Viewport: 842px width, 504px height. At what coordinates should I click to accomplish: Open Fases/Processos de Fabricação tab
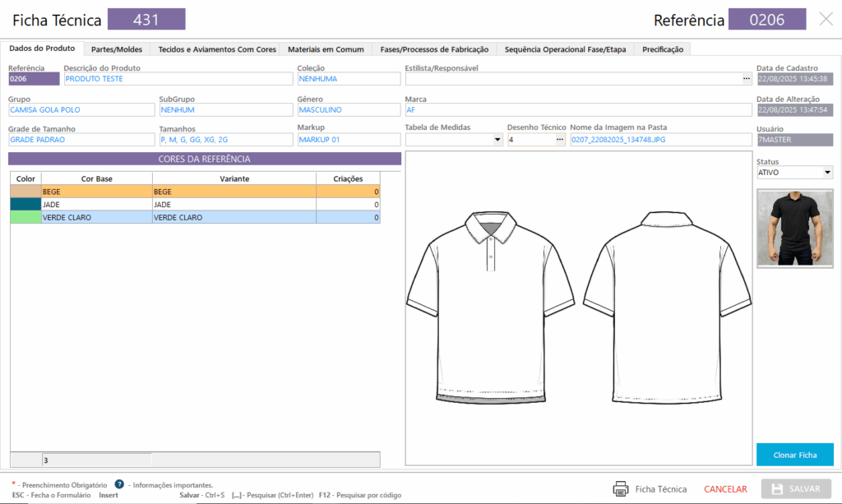pos(434,49)
